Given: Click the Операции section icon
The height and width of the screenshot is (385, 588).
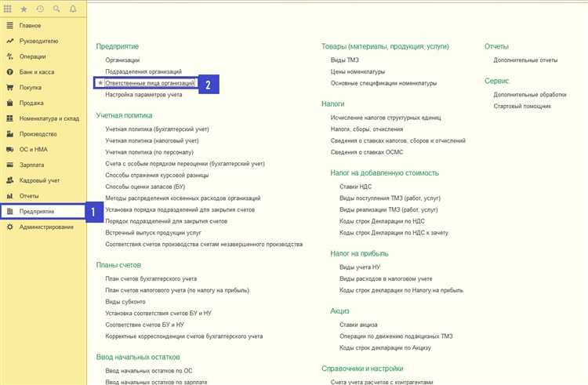Looking at the screenshot, I should click(9, 56).
